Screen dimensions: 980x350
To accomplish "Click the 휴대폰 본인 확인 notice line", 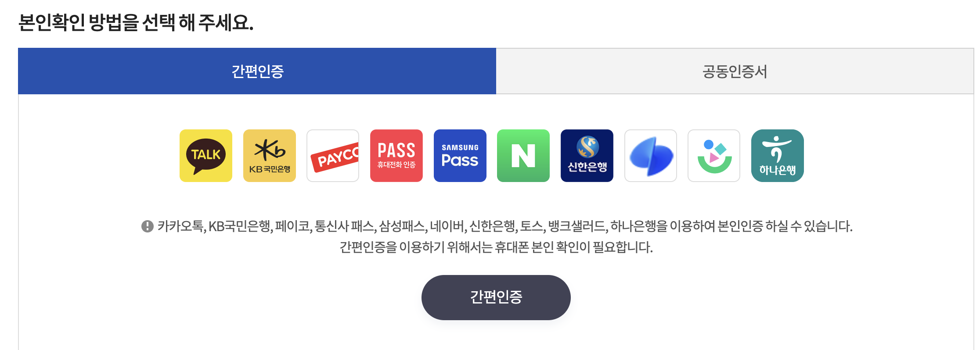I will tap(496, 247).
